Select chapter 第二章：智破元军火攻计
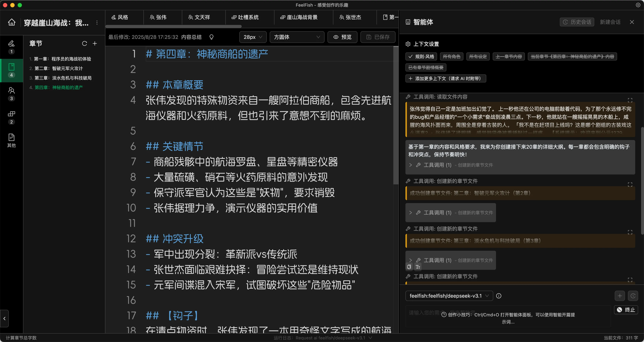The width and height of the screenshot is (644, 342). [59, 68]
